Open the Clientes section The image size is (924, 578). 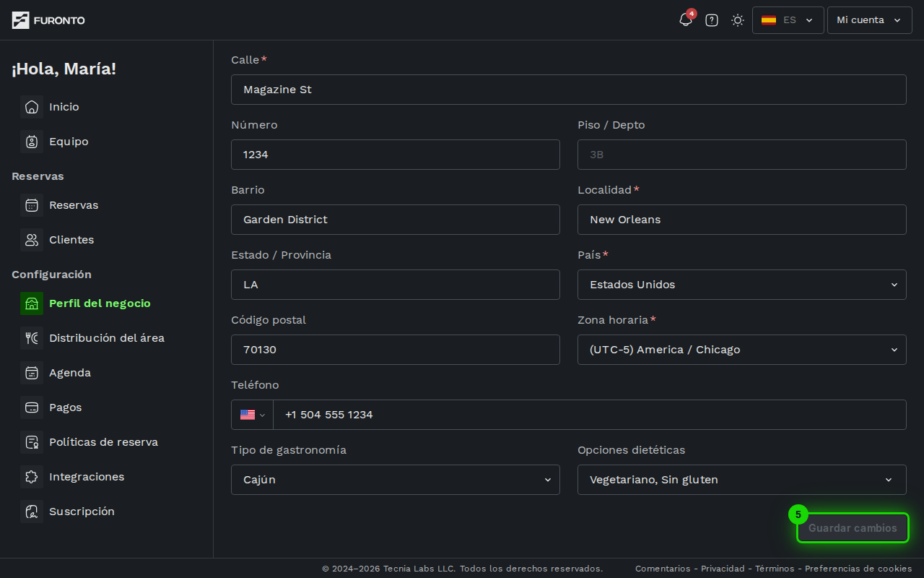pyautogui.click(x=71, y=240)
